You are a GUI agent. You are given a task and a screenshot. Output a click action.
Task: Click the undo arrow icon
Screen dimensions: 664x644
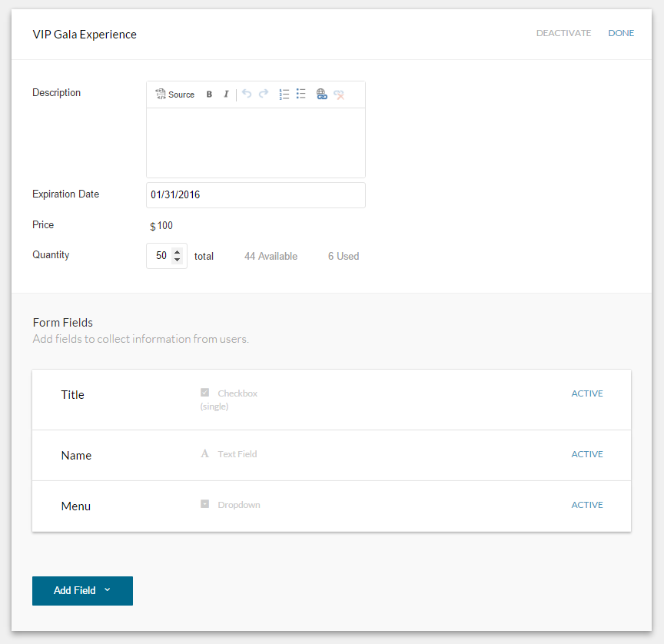click(247, 94)
